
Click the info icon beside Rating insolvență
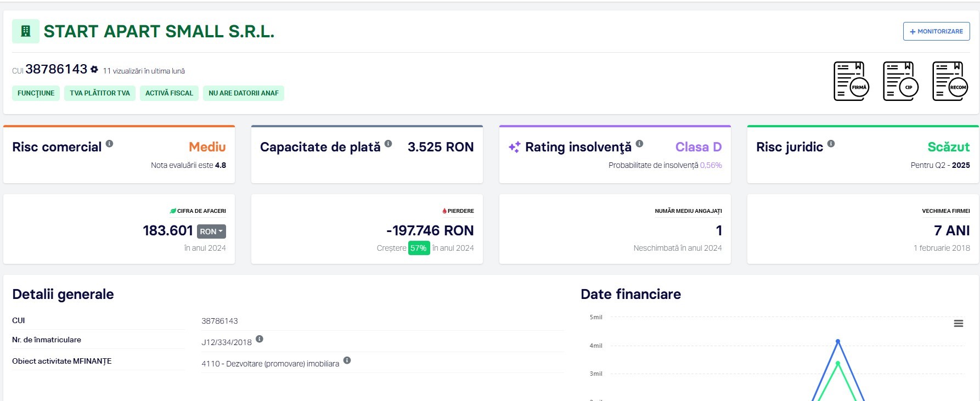click(x=639, y=144)
